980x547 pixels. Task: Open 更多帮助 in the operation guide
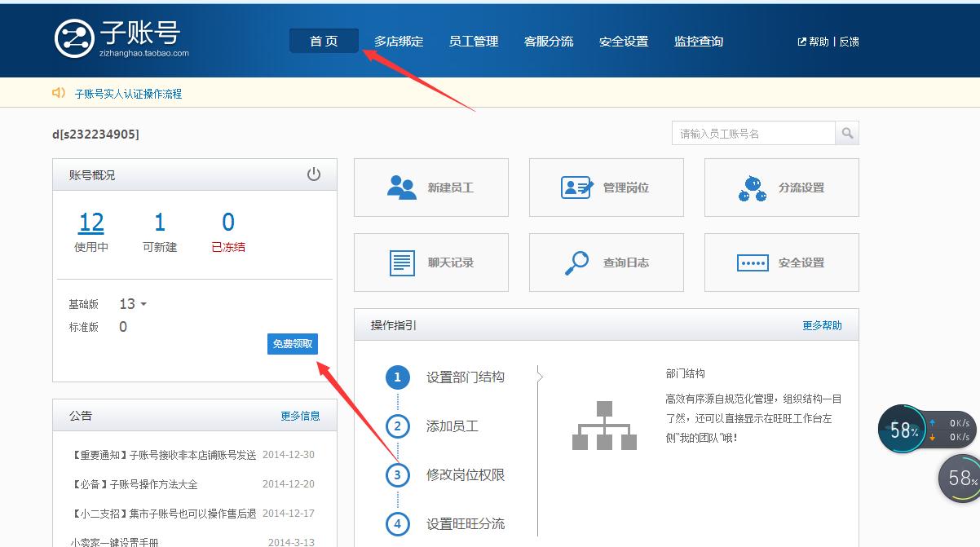pyautogui.click(x=821, y=324)
